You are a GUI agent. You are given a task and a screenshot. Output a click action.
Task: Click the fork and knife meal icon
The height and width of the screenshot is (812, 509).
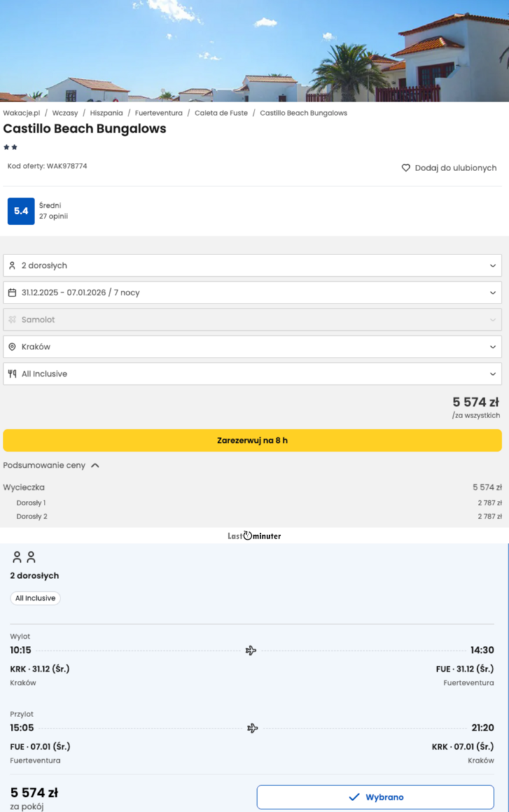tap(12, 374)
